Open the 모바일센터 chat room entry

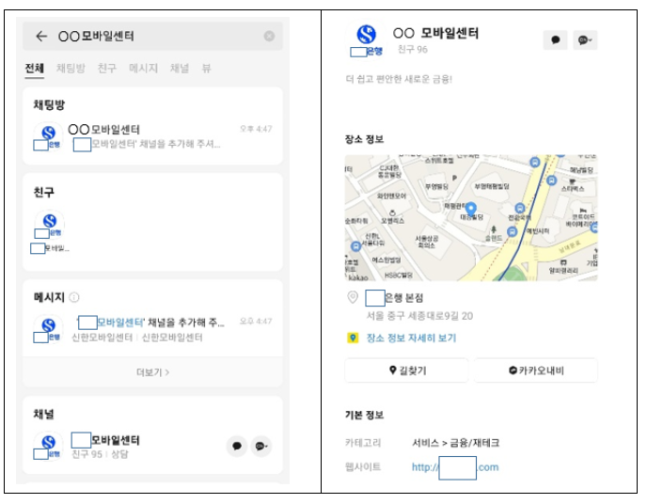153,136
